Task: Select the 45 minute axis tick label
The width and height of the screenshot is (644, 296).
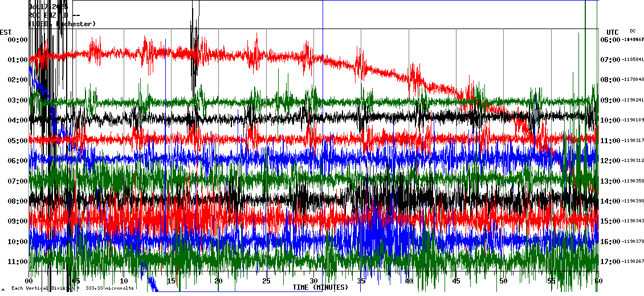Action: click(456, 281)
